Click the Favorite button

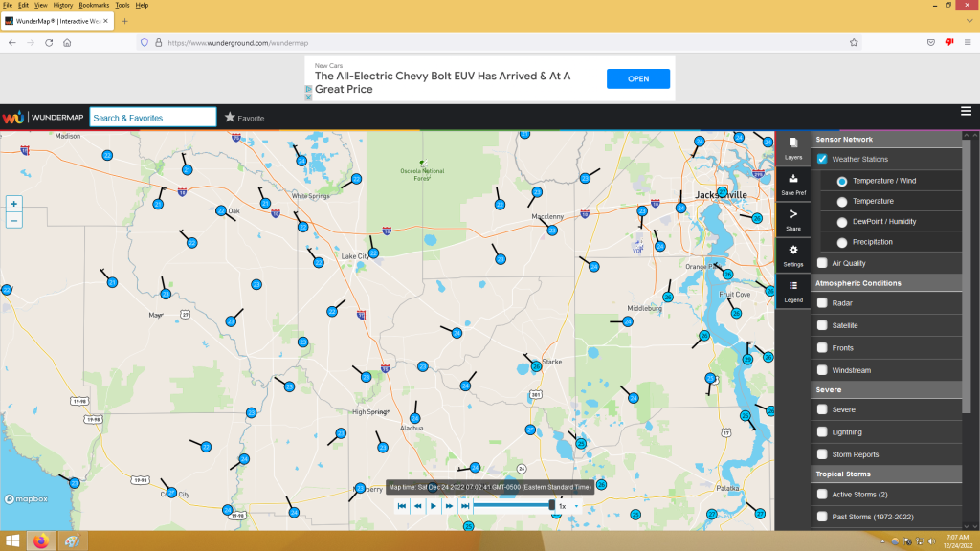point(245,118)
